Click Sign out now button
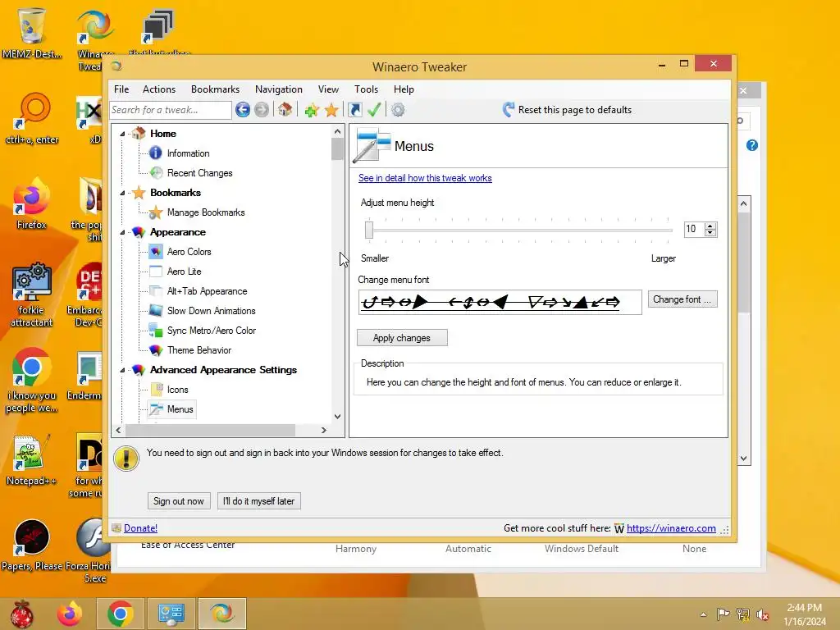 [x=178, y=501]
